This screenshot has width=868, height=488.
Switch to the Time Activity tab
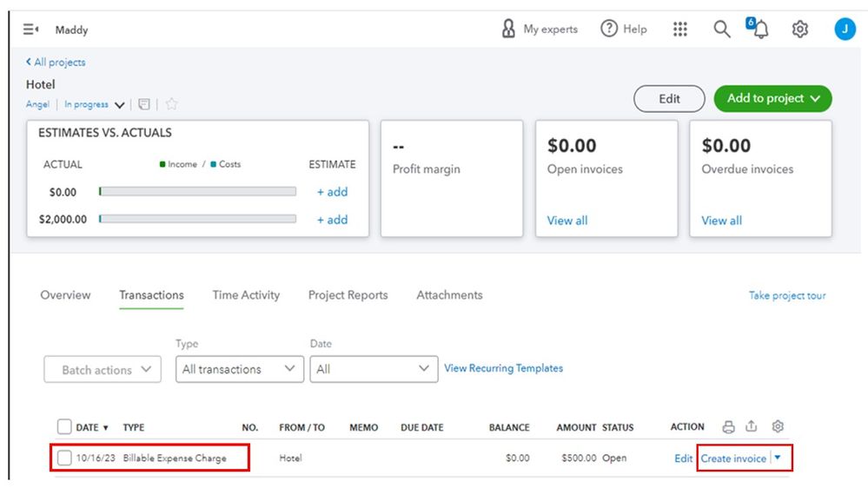(x=246, y=295)
